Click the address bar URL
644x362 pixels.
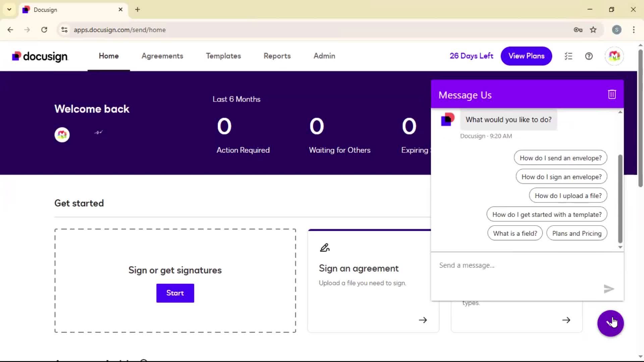pyautogui.click(x=120, y=30)
